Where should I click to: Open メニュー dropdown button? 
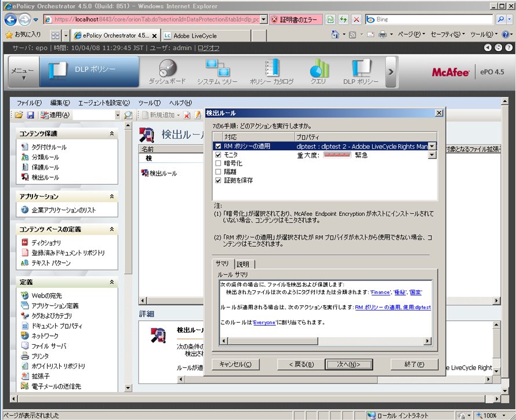[23, 72]
